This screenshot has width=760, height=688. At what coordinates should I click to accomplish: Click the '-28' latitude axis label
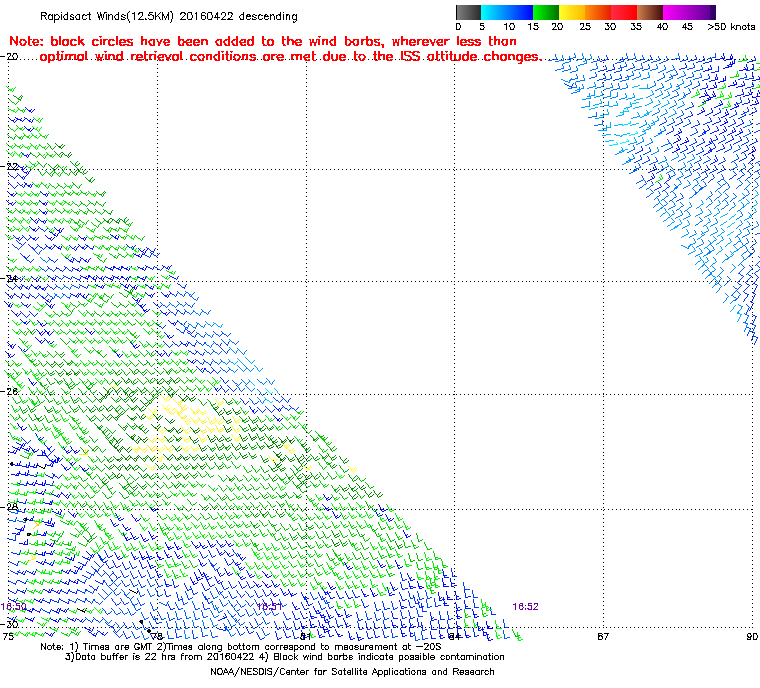coord(9,507)
